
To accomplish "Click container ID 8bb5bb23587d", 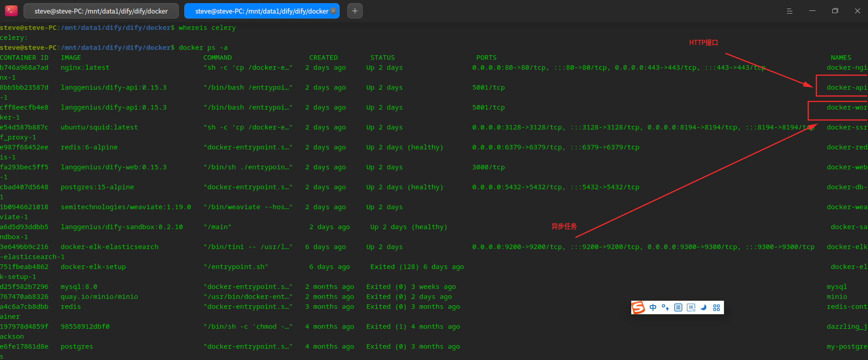I will tap(24, 87).
